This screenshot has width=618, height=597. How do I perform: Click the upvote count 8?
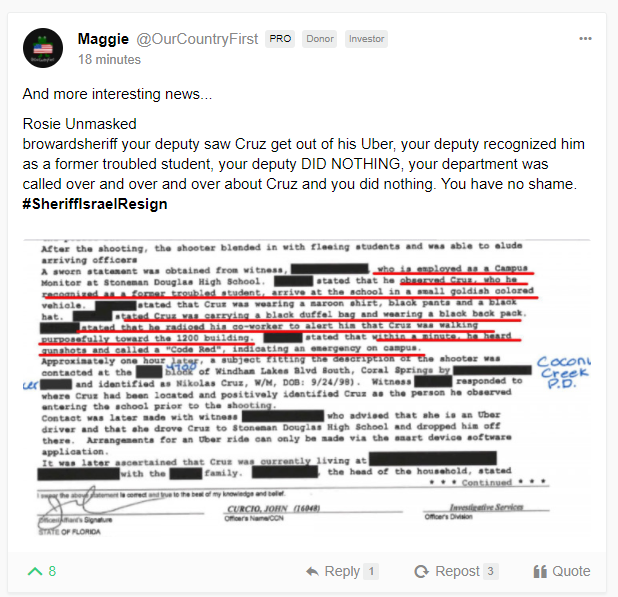(x=52, y=571)
